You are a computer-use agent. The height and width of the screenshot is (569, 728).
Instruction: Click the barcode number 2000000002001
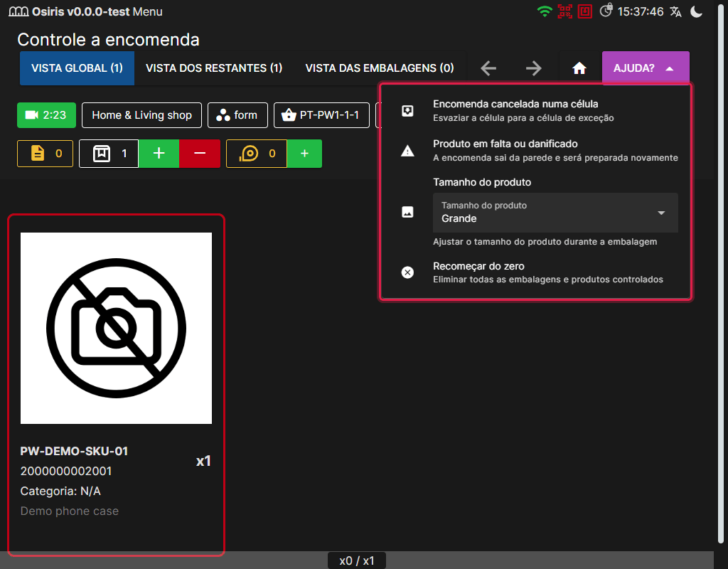pyautogui.click(x=66, y=471)
